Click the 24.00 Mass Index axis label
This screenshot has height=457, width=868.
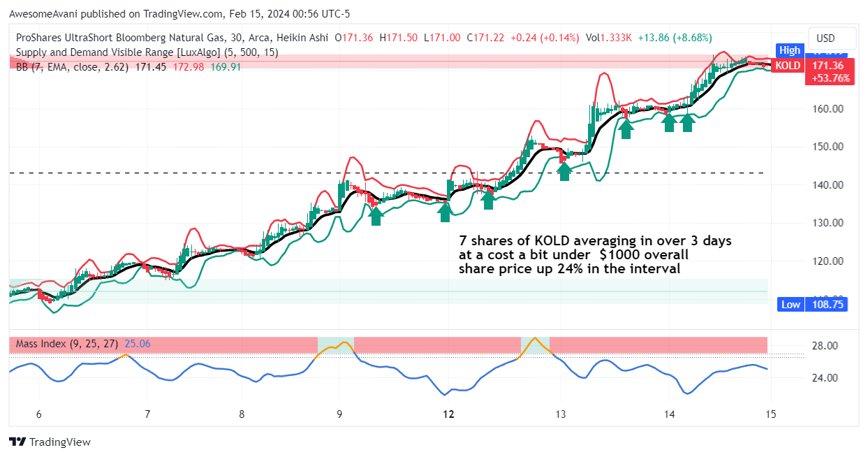[x=825, y=378]
